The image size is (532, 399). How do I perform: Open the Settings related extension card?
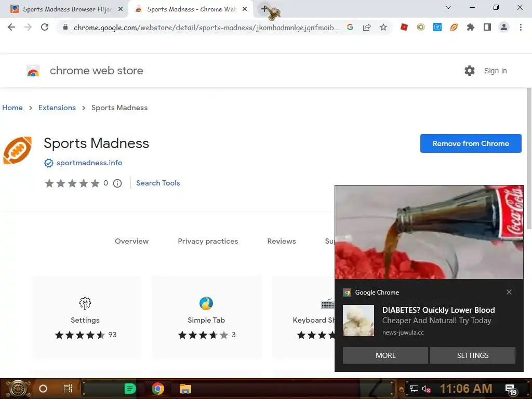point(85,317)
